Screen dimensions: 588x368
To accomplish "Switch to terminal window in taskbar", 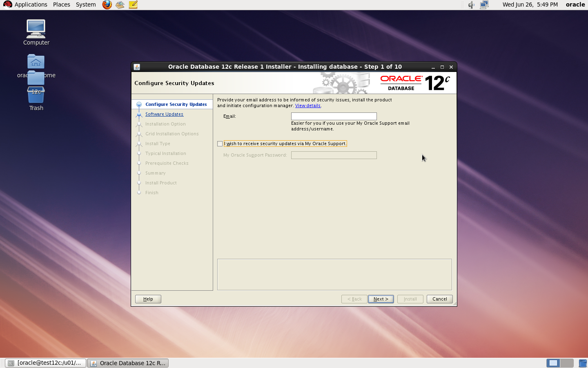I will click(x=46, y=363).
